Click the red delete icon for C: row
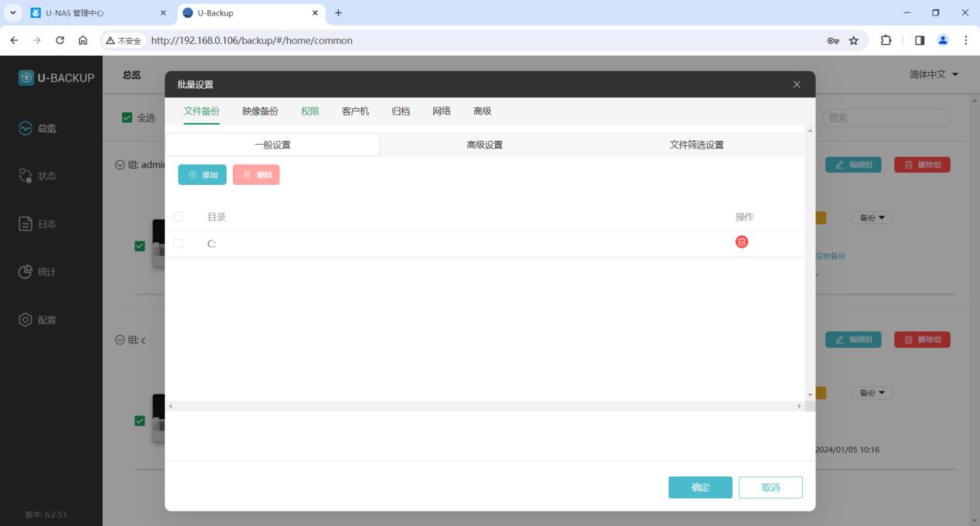The height and width of the screenshot is (526, 980). (741, 242)
